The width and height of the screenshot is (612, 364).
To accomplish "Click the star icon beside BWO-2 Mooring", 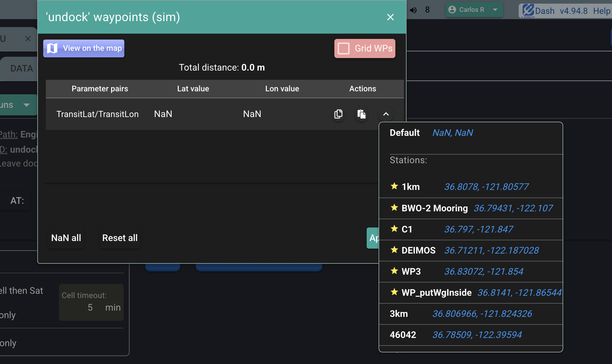I will pyautogui.click(x=394, y=207).
